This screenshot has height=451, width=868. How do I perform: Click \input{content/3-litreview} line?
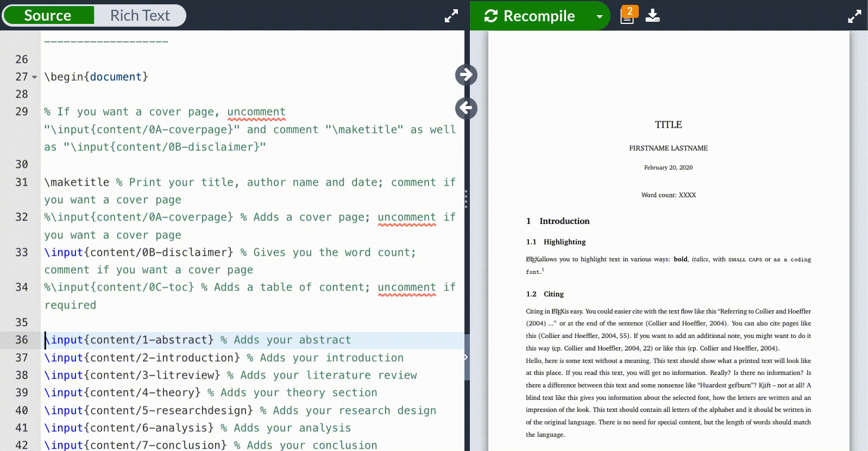pyautogui.click(x=133, y=375)
